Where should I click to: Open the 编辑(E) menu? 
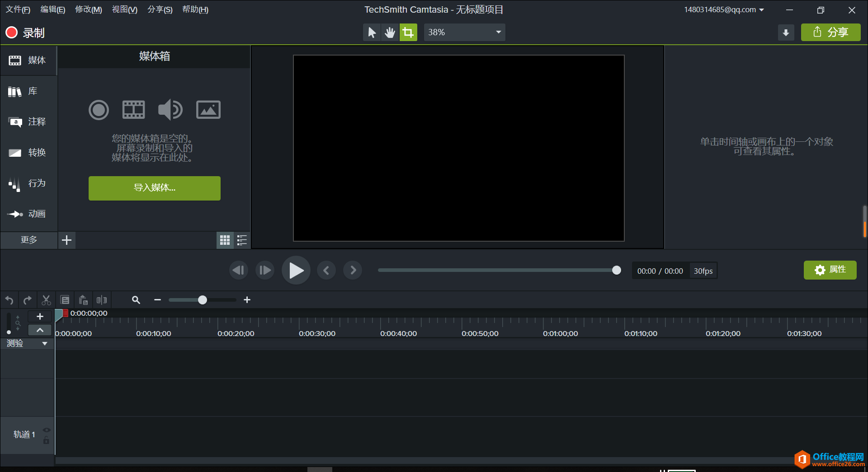(53, 9)
